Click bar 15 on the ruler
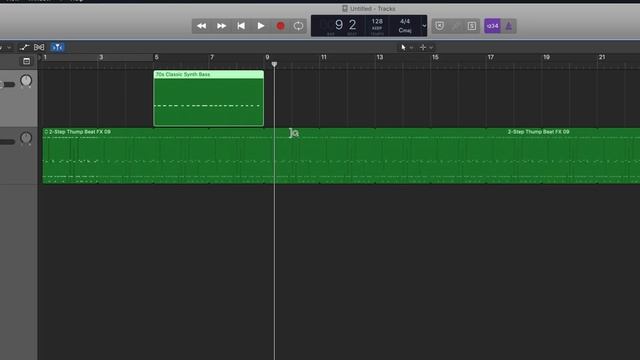 point(435,57)
